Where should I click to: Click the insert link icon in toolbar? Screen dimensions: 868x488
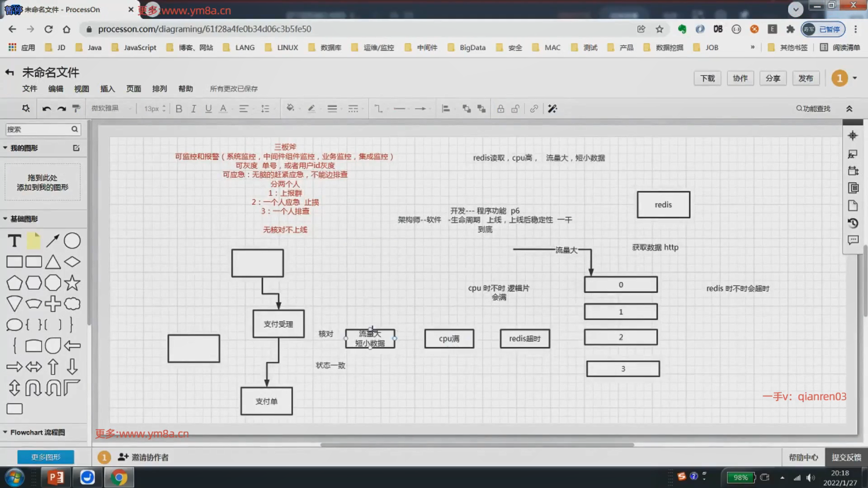point(534,109)
